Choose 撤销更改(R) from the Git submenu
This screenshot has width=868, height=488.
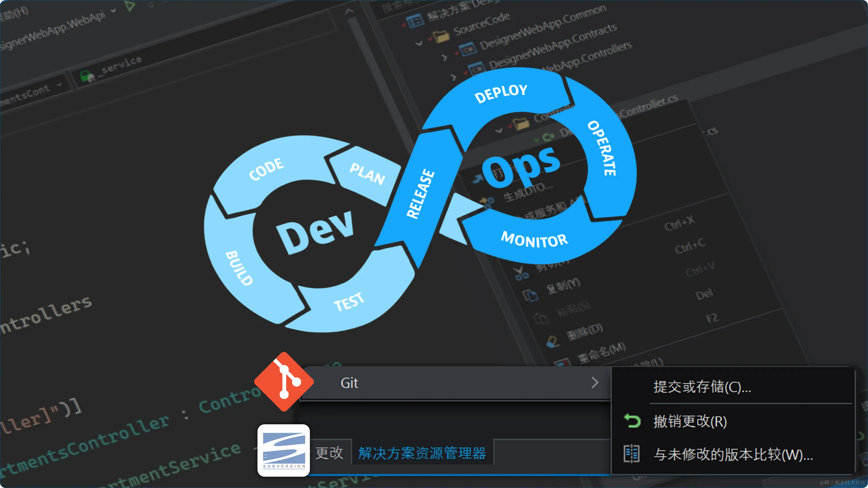click(690, 421)
